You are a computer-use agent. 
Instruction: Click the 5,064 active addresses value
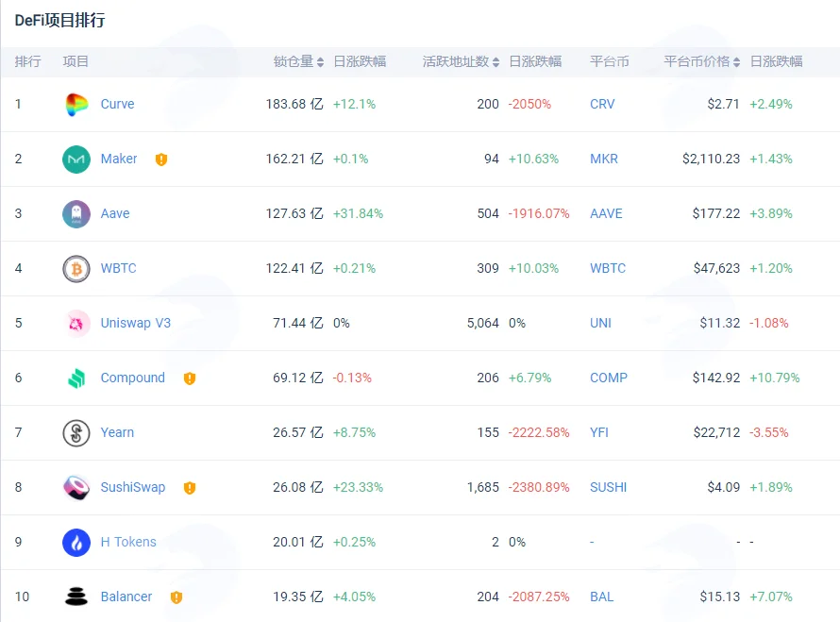click(x=482, y=323)
